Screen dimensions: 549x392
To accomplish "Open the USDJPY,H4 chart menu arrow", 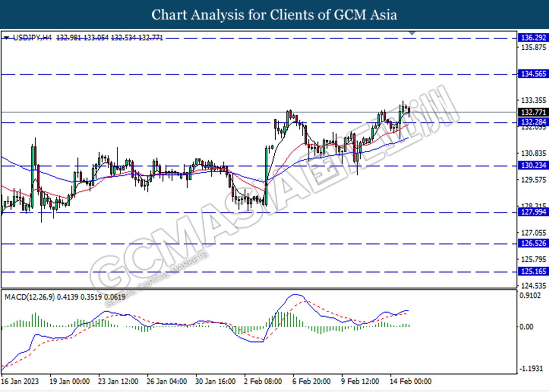I will pos(7,38).
